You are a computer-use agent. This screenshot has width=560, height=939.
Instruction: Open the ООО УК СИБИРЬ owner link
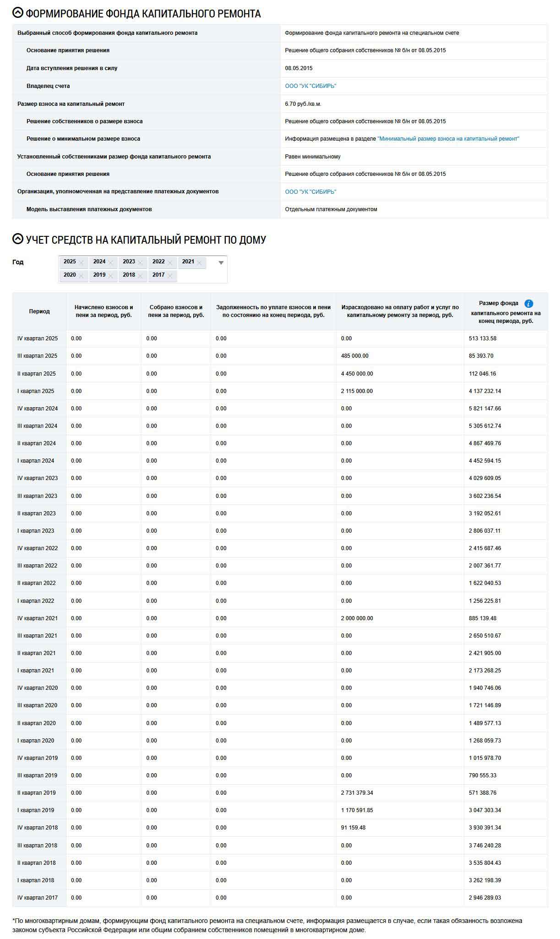pos(311,85)
